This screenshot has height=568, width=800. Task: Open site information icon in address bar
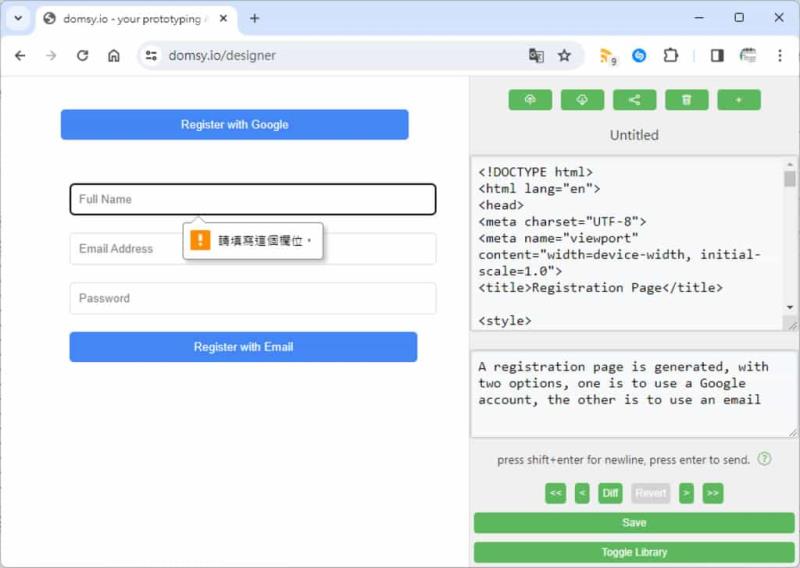pos(151,56)
